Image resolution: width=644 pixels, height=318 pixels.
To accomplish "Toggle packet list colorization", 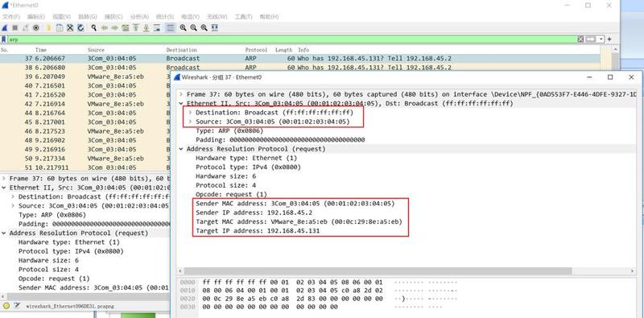I will (171, 28).
